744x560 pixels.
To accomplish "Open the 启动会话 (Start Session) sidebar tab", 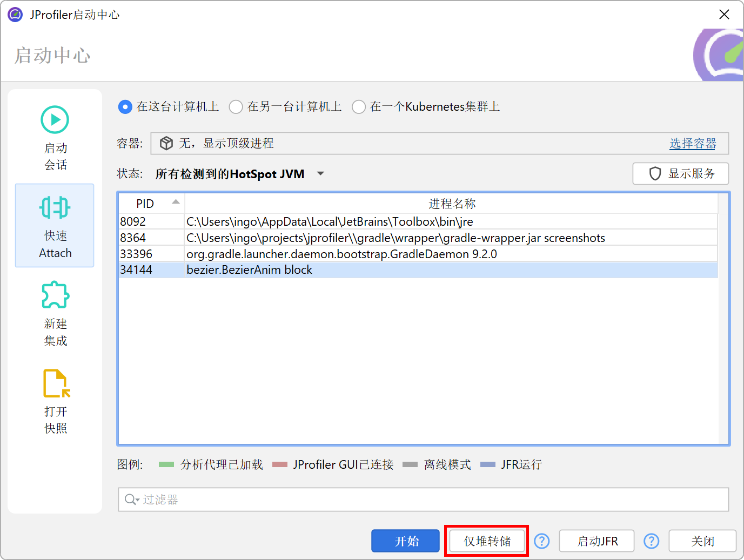I will (55, 138).
